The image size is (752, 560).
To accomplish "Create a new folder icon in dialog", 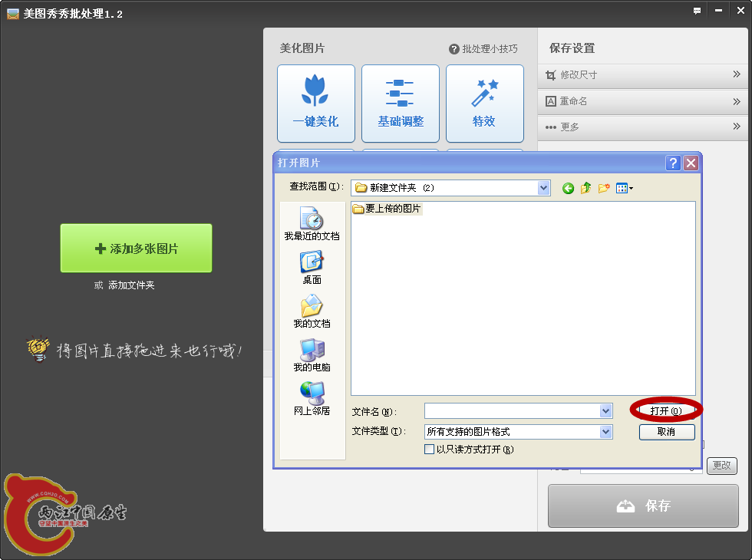I will point(604,188).
